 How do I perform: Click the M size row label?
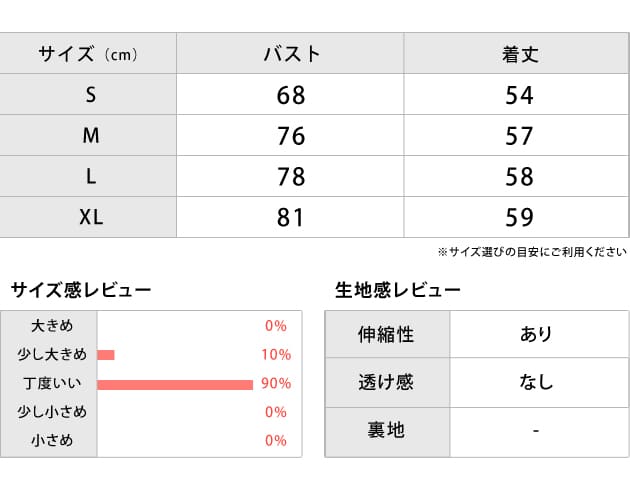[90, 136]
